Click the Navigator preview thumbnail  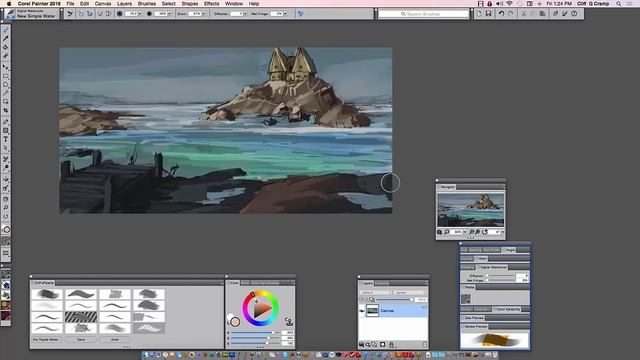click(471, 210)
